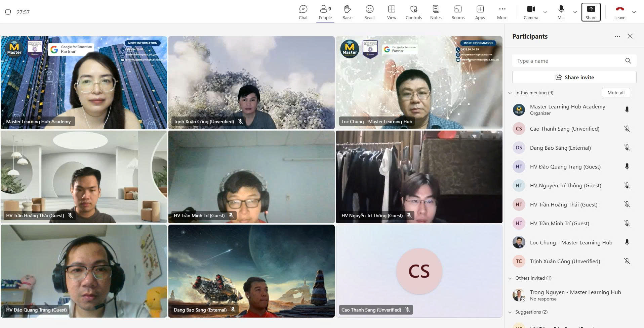
Task: Click the Share invite button
Action: tap(574, 77)
